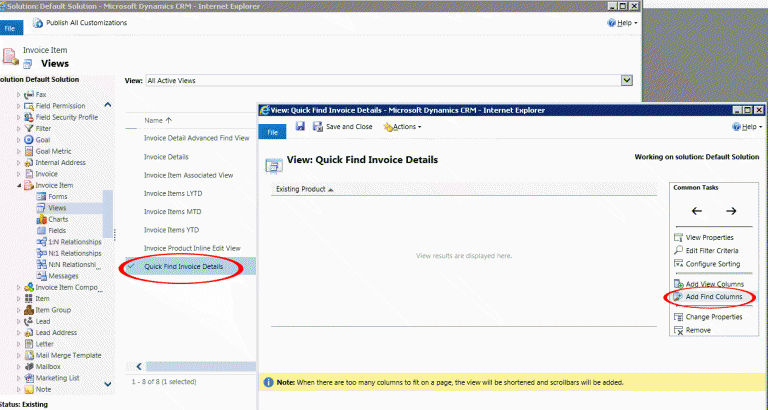Viewport: 768px width, 410px height.
Task: Select the Invoice Items MTD view
Action: pos(172,212)
